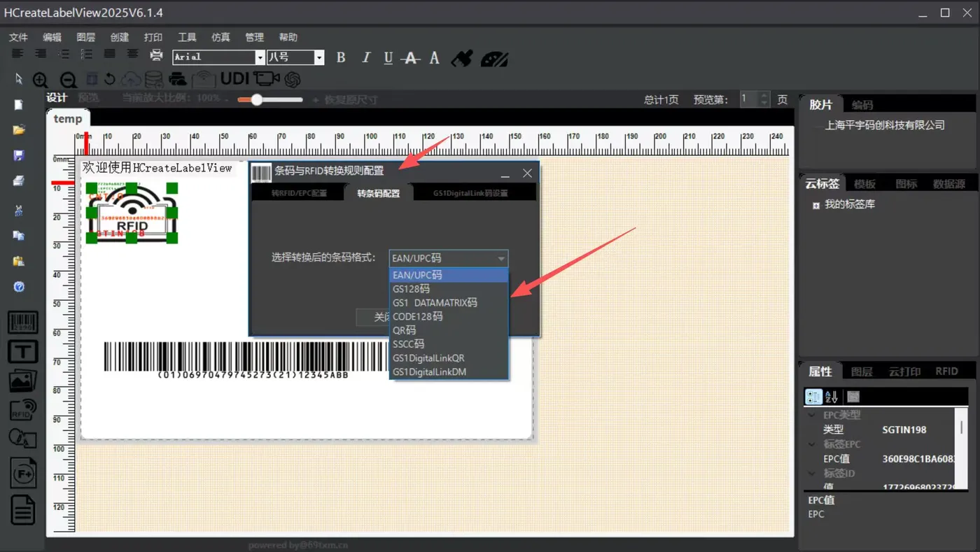Viewport: 980px width, 552px height.
Task: Toggle strikethrough text formatting
Action: coord(411,58)
